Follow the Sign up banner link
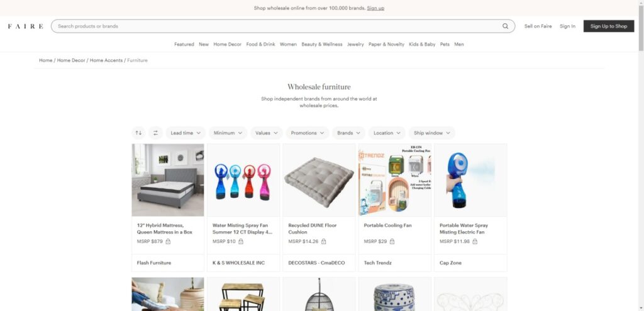 coord(375,8)
